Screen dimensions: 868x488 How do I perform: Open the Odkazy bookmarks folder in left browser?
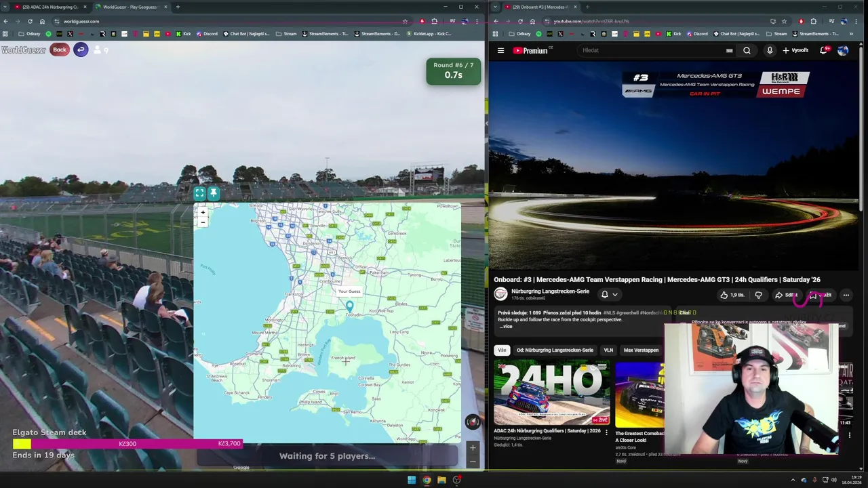[x=29, y=34]
